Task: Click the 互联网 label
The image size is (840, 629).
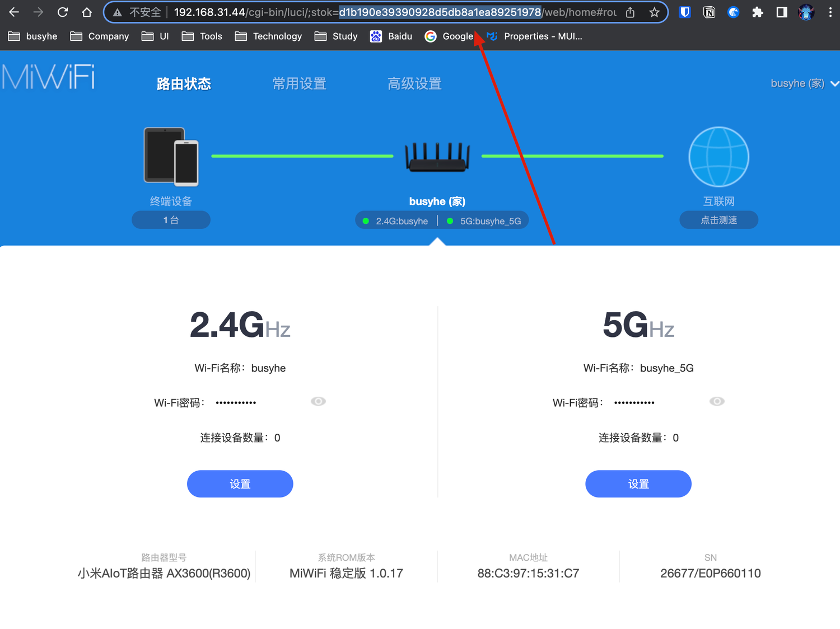Action: tap(718, 201)
